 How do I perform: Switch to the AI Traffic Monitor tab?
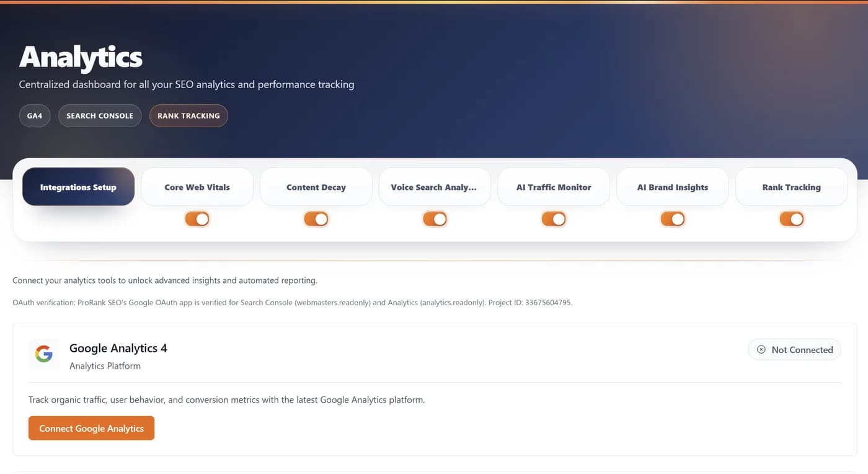click(x=554, y=187)
